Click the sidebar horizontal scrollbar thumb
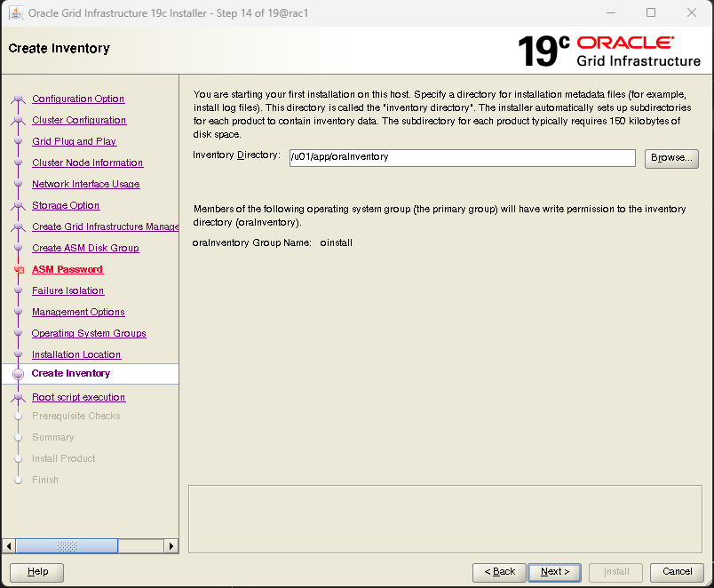This screenshot has height=588, width=714. pyautogui.click(x=67, y=545)
